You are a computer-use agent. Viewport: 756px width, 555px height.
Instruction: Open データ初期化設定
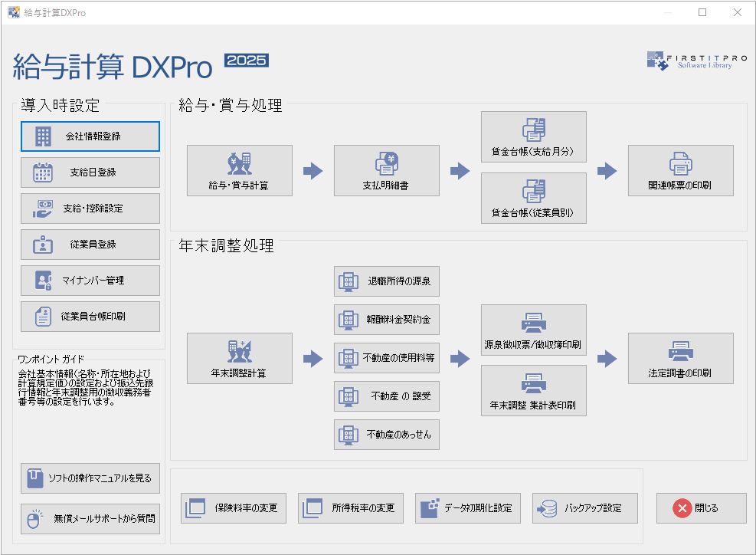click(x=468, y=508)
